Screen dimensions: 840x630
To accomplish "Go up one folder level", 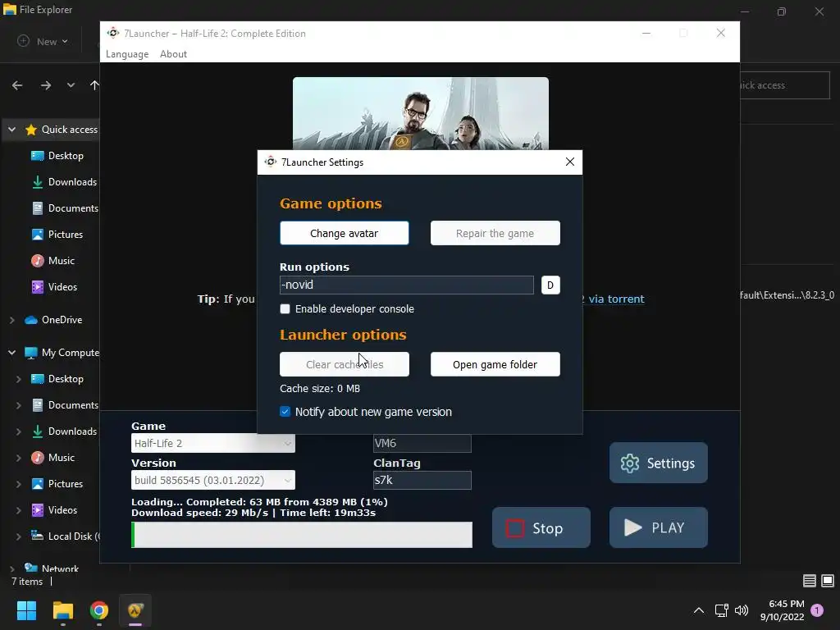I will (x=94, y=85).
